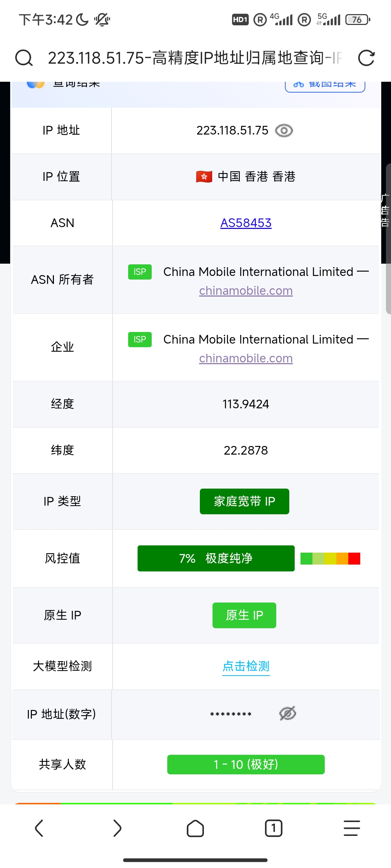This screenshot has width=391, height=868.
Task: Tap the 家庭宽带 IP badge
Action: (244, 501)
